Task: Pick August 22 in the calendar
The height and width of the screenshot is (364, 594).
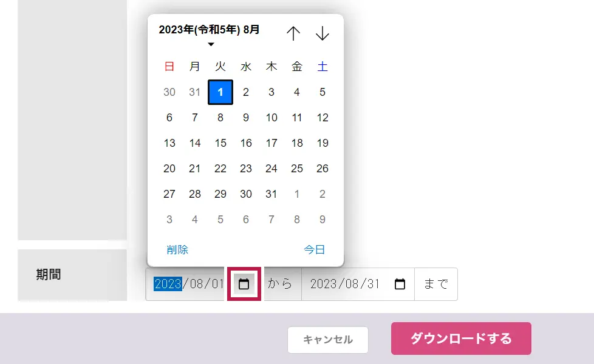Action: click(x=220, y=169)
